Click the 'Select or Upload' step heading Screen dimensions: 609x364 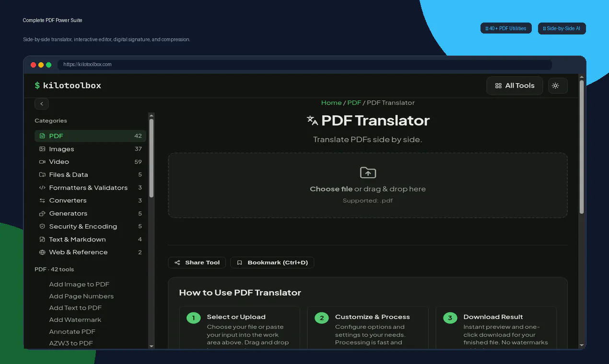(236, 317)
